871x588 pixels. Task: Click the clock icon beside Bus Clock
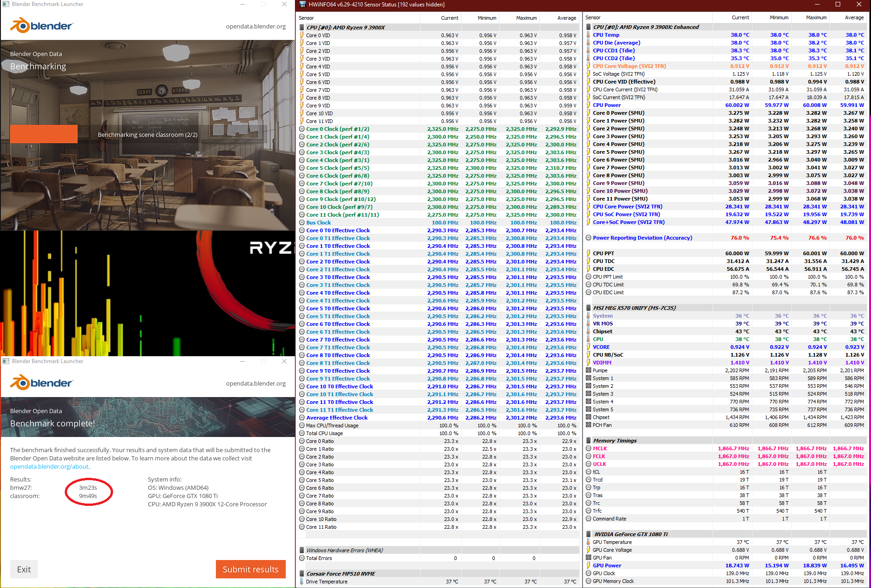coord(302,223)
